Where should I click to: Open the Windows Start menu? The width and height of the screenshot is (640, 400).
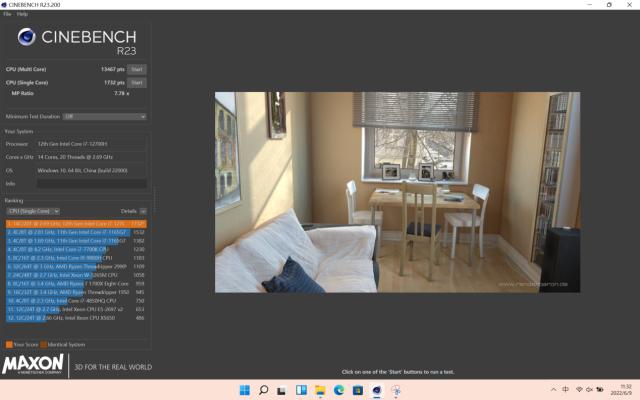[x=245, y=390]
